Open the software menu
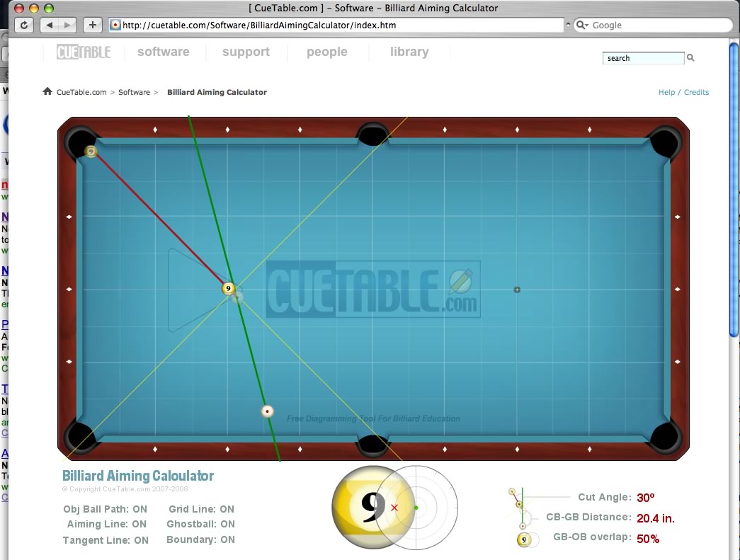740x560 pixels. tap(164, 52)
